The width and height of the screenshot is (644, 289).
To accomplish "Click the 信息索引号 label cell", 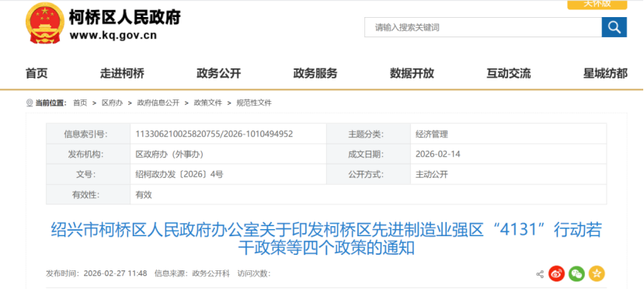I will [x=88, y=134].
